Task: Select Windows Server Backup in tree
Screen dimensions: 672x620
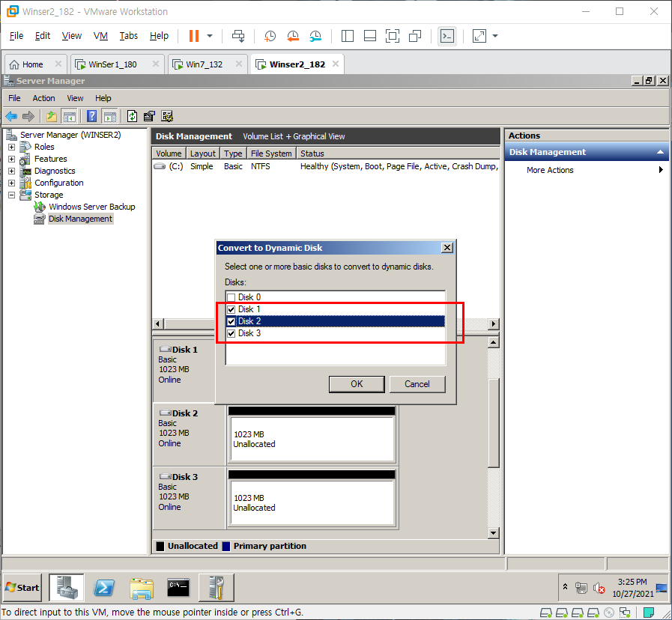Action: [x=91, y=207]
